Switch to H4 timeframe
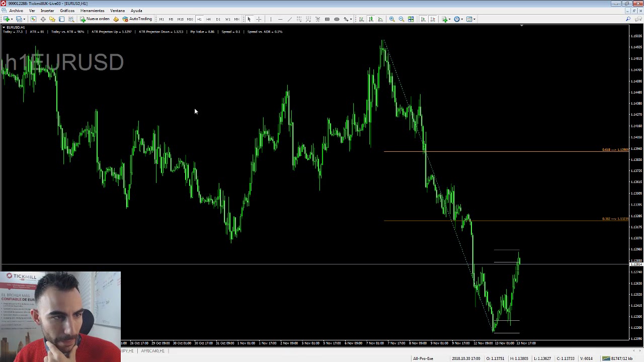 208,19
